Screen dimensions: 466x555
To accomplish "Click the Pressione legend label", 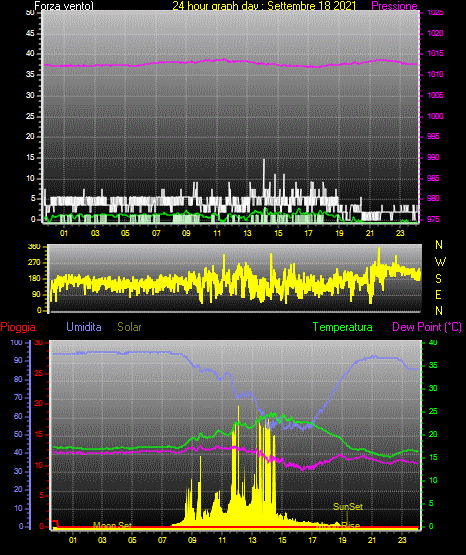I will pyautogui.click(x=394, y=6).
